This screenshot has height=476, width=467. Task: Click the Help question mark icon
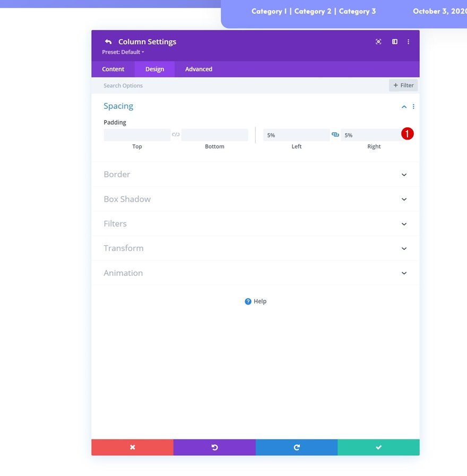247,301
